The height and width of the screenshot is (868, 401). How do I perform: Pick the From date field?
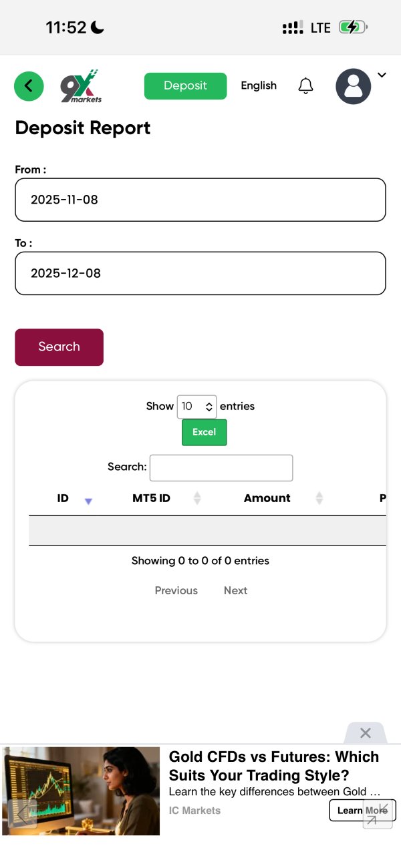click(200, 200)
